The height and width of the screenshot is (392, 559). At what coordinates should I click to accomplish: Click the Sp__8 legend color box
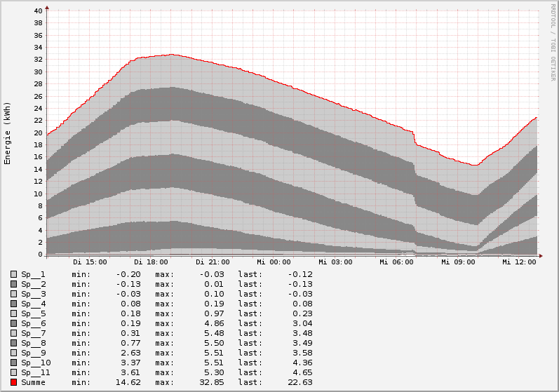click(x=13, y=343)
